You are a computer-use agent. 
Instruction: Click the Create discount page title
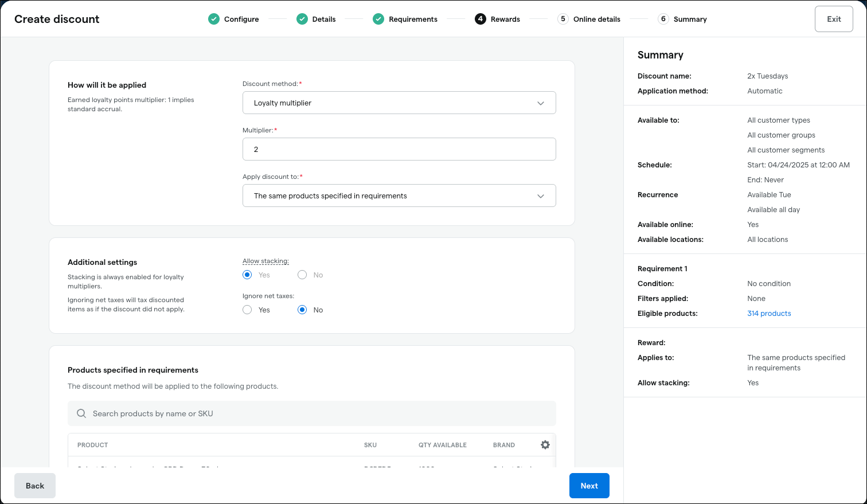(57, 19)
